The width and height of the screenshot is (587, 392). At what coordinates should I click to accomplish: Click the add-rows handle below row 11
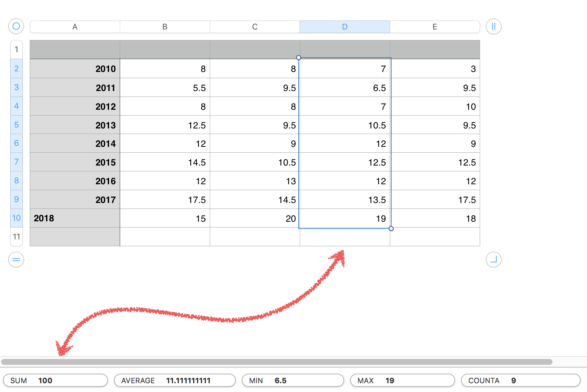point(16,259)
